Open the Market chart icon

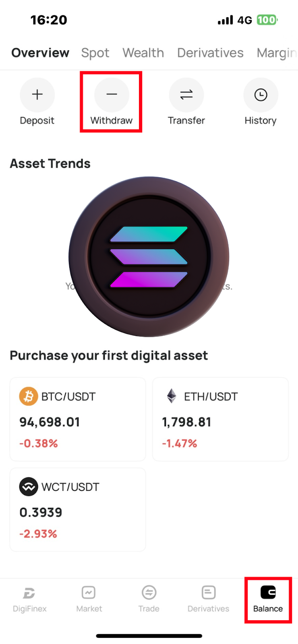pyautogui.click(x=89, y=592)
